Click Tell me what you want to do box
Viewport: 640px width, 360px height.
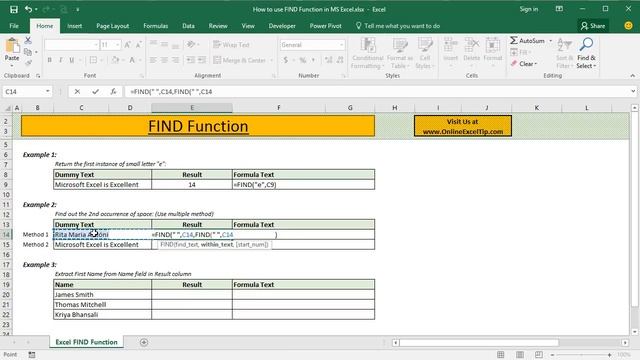pos(398,26)
